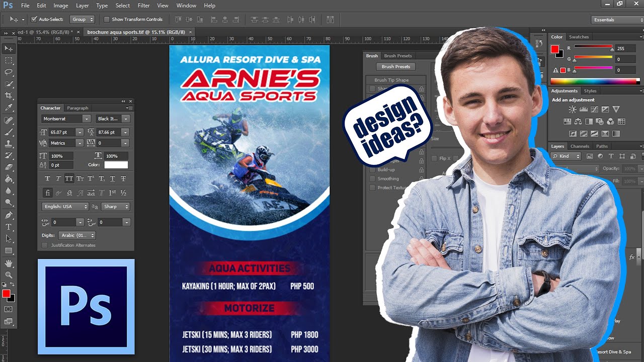Select the Spot Healing Brush tool
This screenshot has width=644, height=362.
pyautogui.click(x=9, y=121)
